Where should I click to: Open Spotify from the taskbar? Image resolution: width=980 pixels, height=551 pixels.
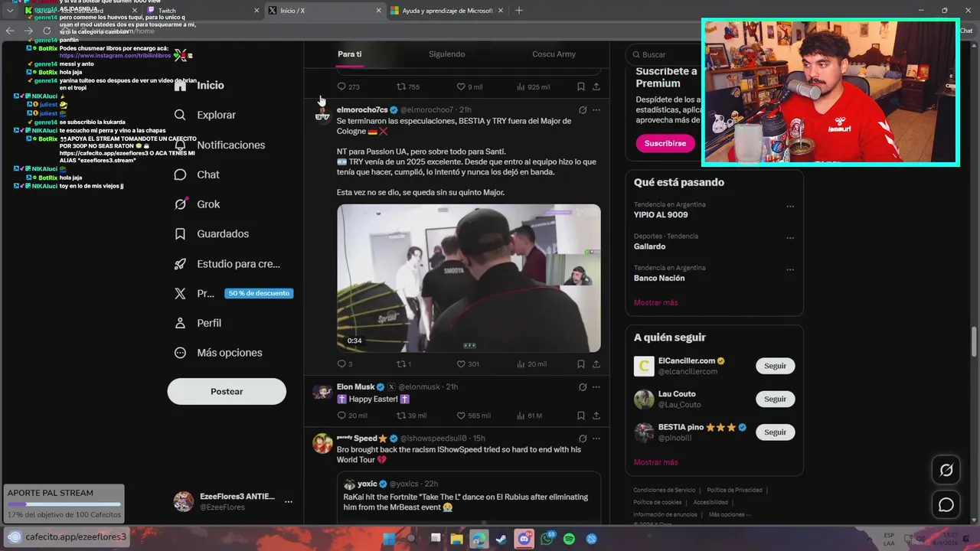pos(569,540)
